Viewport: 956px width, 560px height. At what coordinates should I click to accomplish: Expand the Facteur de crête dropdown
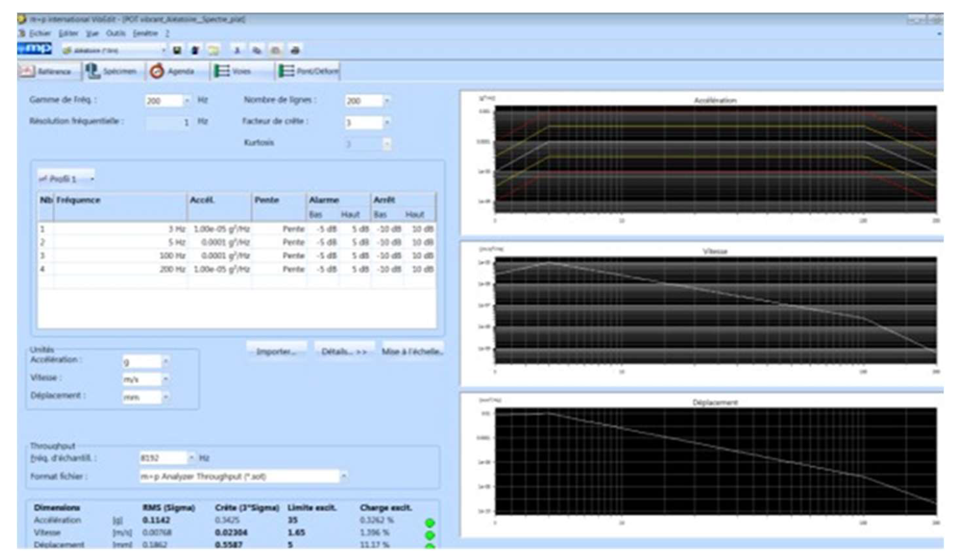coord(387,122)
